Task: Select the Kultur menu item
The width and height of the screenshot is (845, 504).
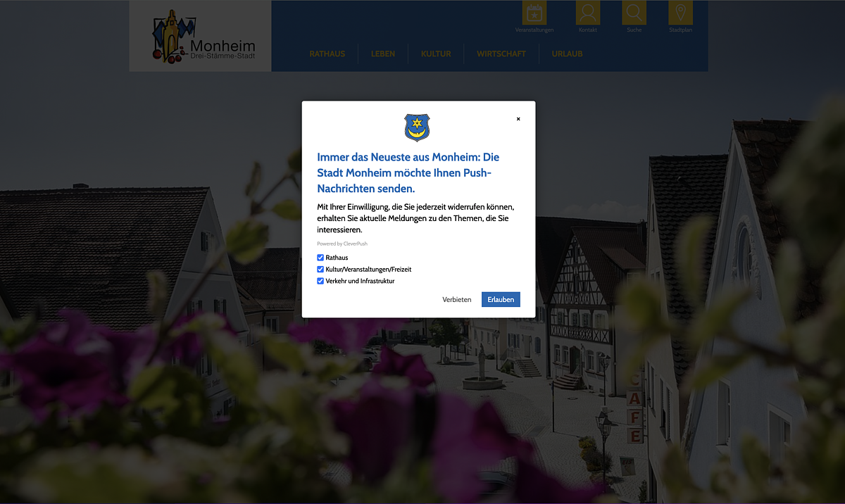Action: pyautogui.click(x=436, y=54)
